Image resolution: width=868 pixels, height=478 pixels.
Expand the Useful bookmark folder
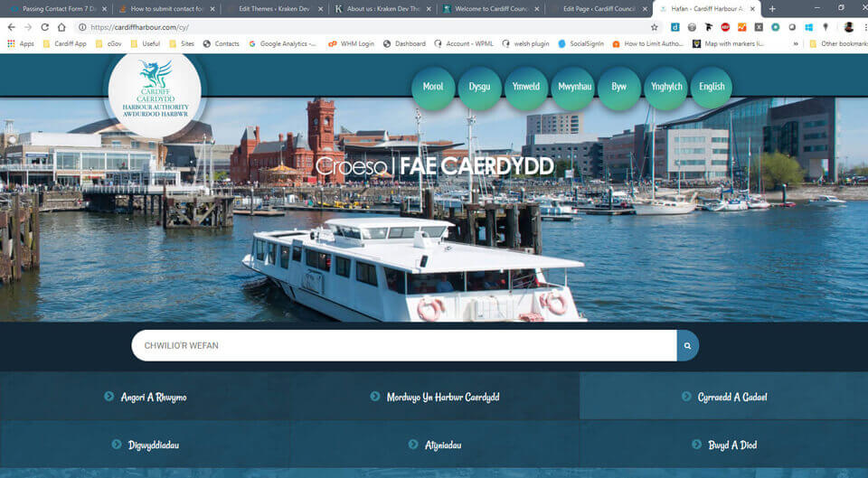(145, 43)
